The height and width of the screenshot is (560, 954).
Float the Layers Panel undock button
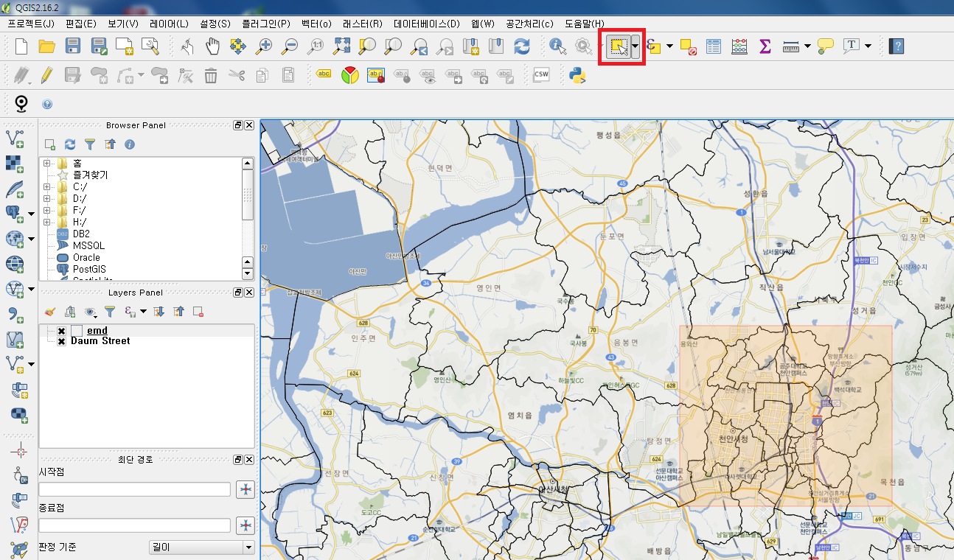pos(238,293)
